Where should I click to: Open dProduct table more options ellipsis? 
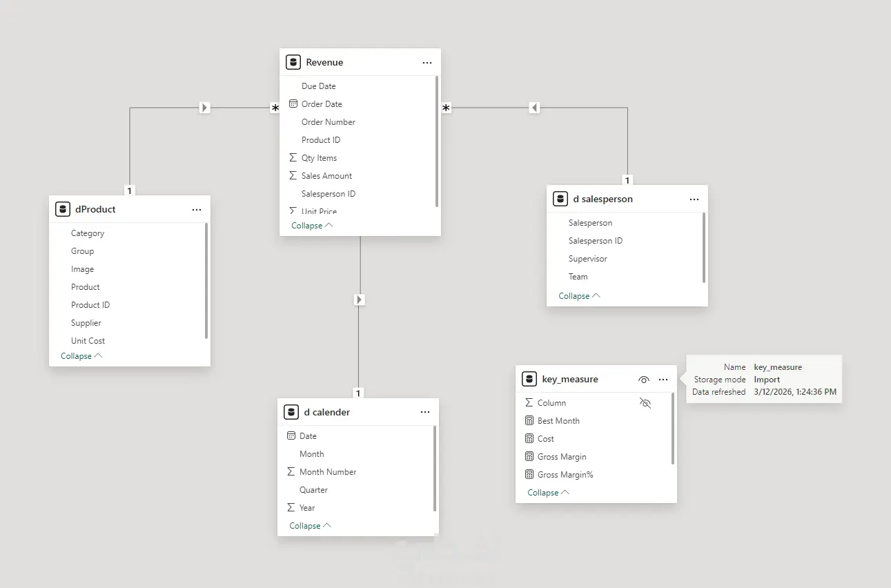[x=197, y=210]
